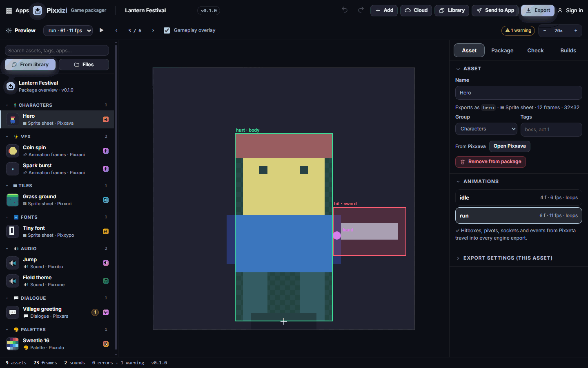This screenshot has height=368, width=588.
Task: Play the run animation preview
Action: click(102, 30)
